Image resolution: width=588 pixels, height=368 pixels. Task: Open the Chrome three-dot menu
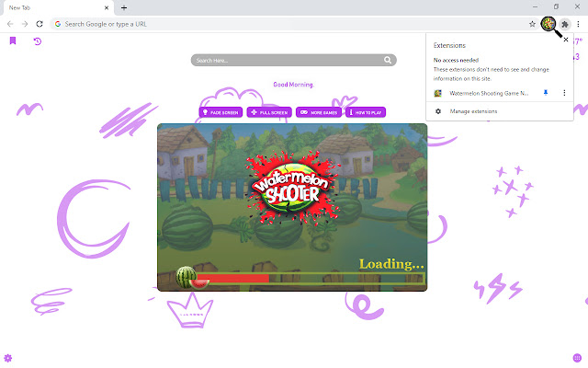pos(578,24)
